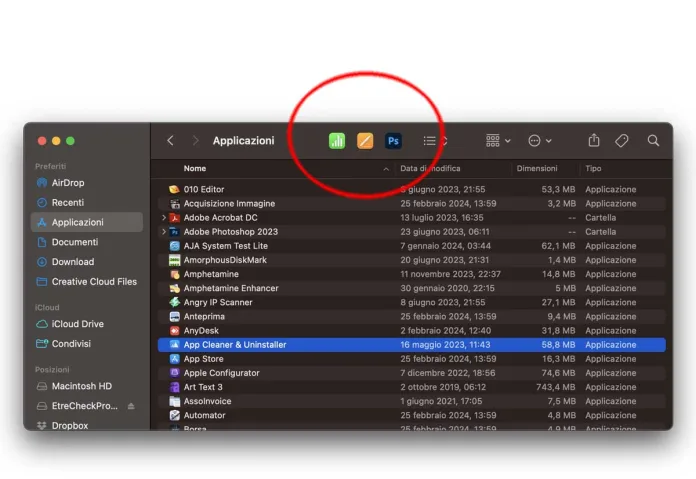Select the Apple Configurator icon
This screenshot has width=696, height=479.
coord(174,373)
